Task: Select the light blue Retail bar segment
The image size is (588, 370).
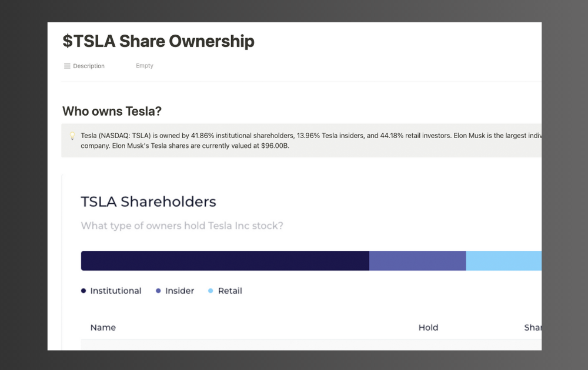Action: pos(503,261)
